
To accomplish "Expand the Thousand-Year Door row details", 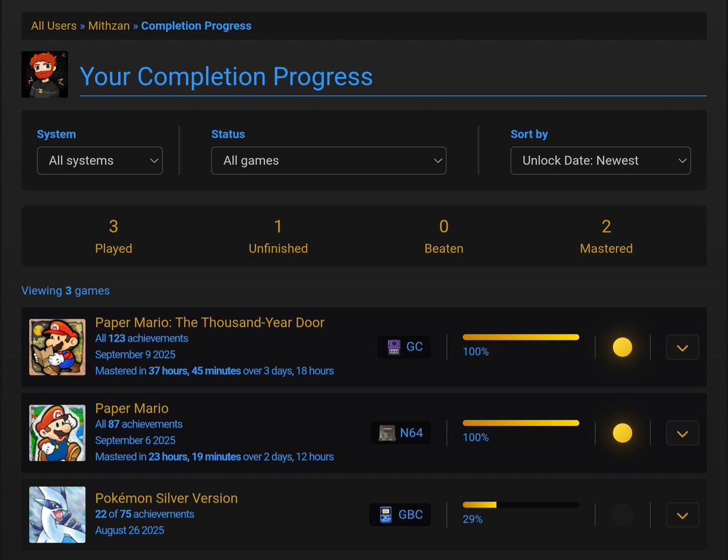I will point(682,347).
